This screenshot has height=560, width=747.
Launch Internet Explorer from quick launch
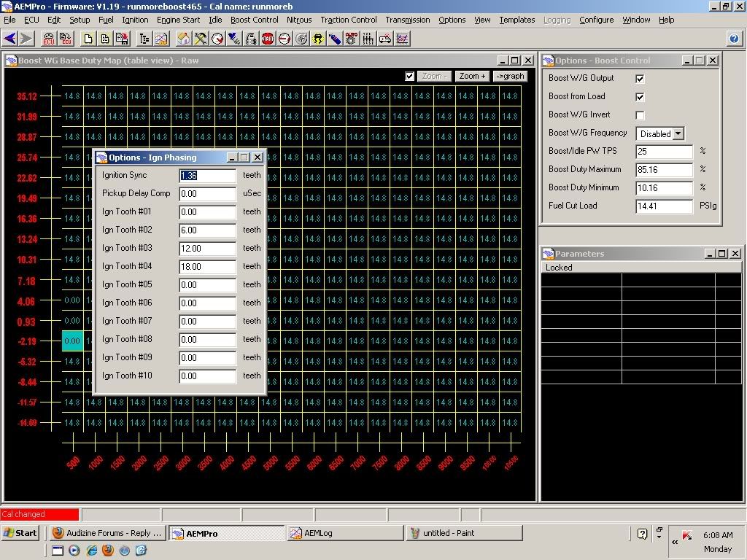tap(91, 551)
